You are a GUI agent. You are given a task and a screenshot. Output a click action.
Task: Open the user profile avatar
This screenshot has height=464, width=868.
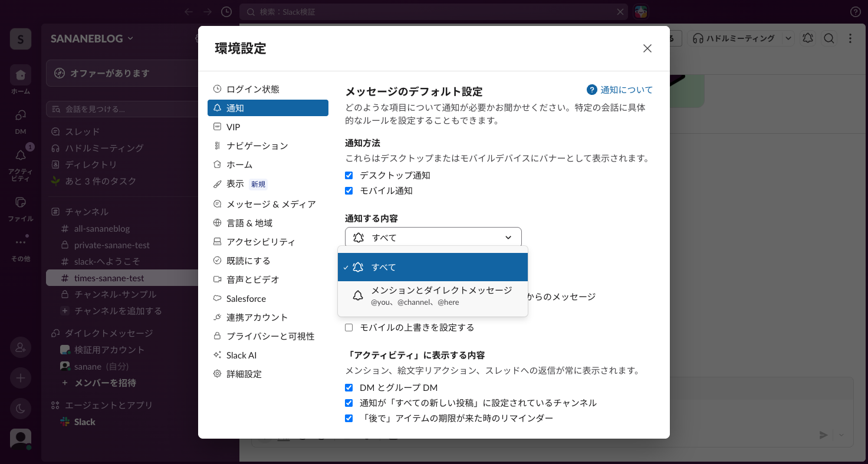21,439
